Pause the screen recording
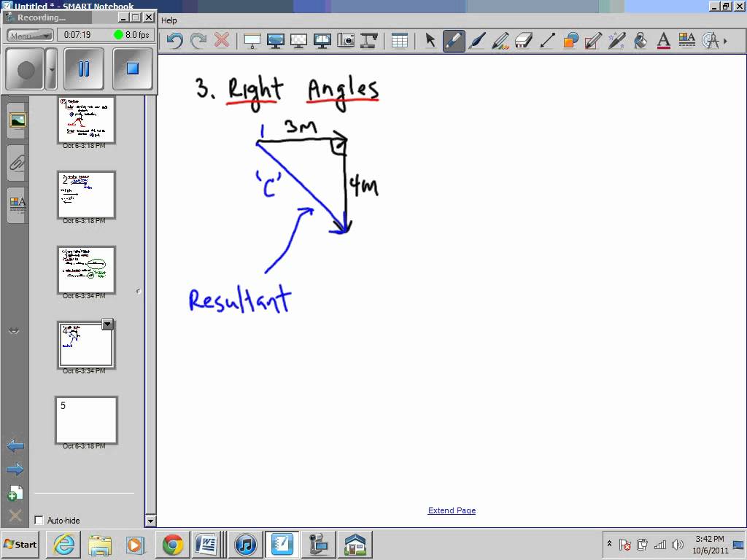Viewport: 747px width, 560px height. pyautogui.click(x=83, y=69)
